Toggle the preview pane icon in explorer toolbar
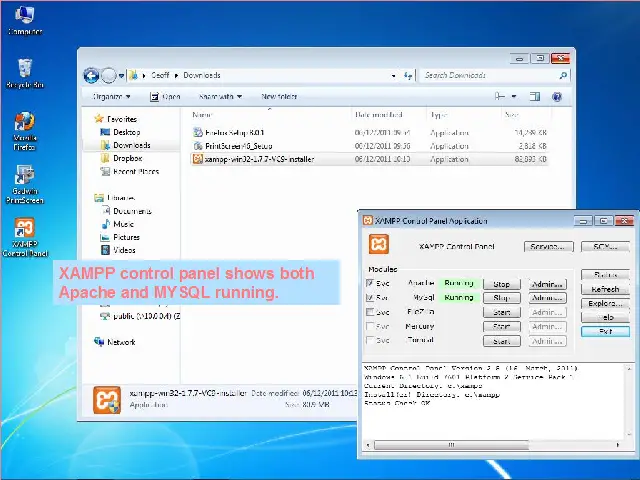Viewport: 640px width, 480px height. 534,96
